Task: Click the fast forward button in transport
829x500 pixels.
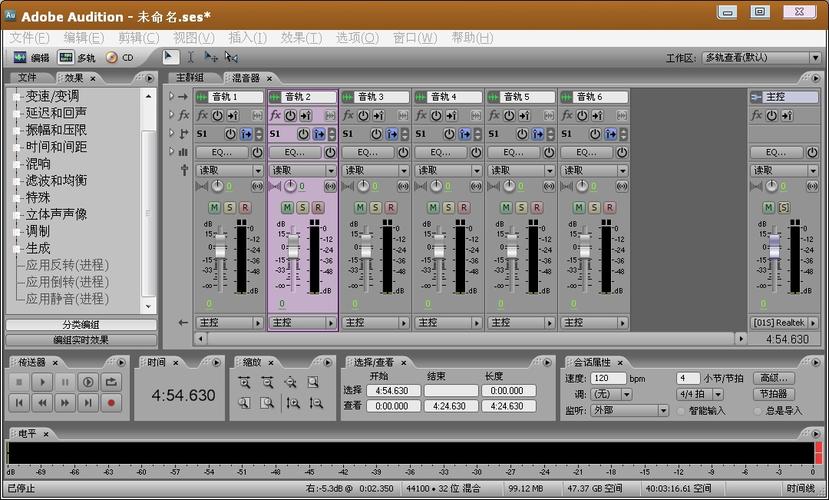Action: pos(65,403)
